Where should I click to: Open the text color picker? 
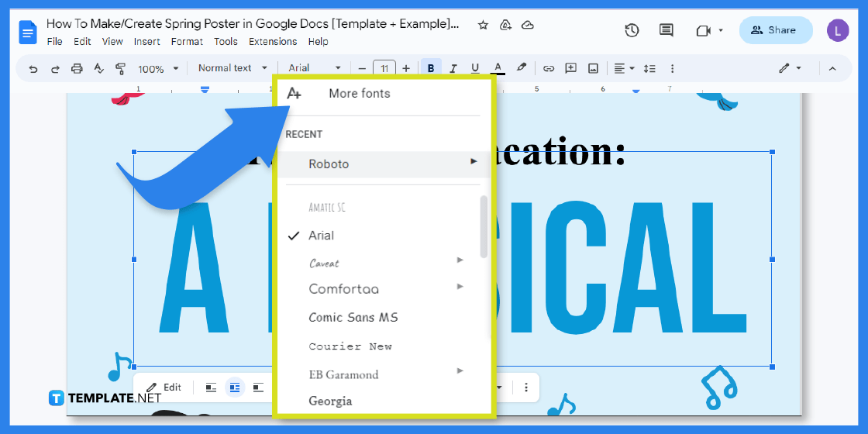[x=498, y=69]
